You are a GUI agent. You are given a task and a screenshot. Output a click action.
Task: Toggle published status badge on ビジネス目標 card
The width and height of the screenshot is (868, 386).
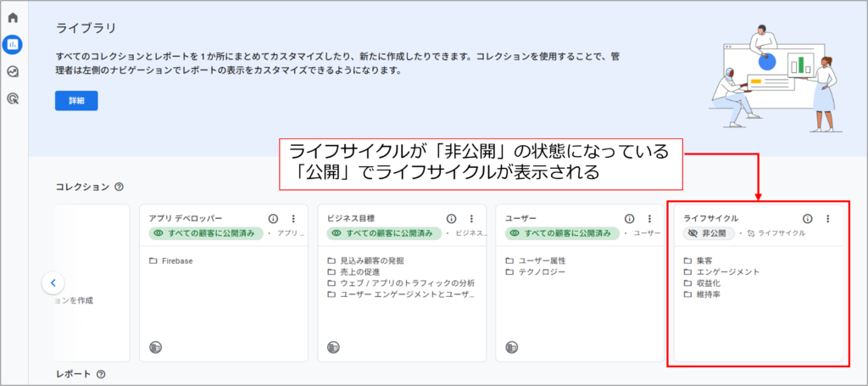click(384, 233)
